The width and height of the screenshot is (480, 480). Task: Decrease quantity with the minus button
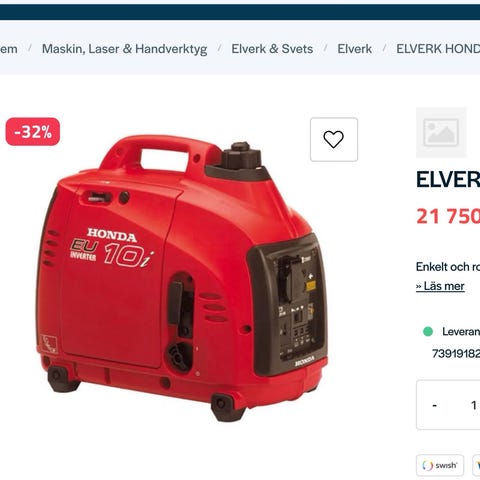pos(434,405)
